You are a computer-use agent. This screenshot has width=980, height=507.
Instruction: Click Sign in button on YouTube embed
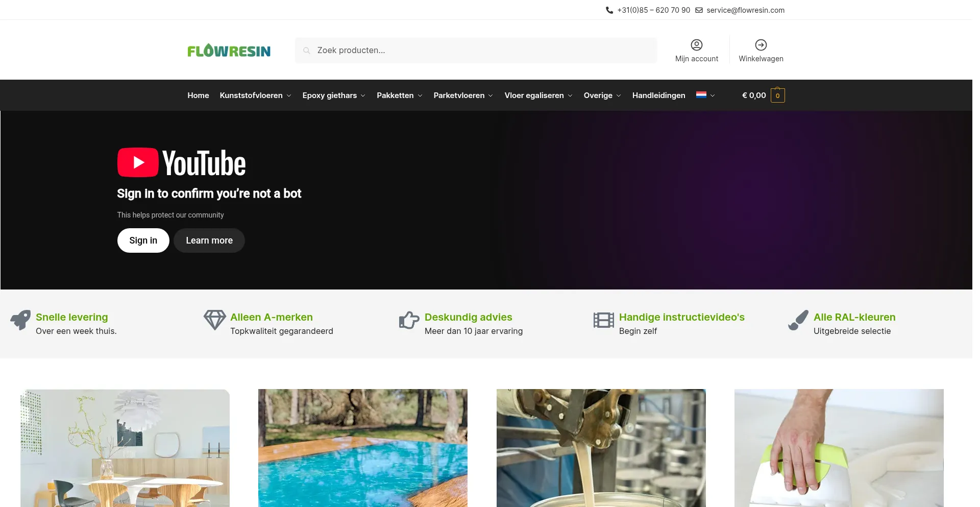[x=143, y=240]
